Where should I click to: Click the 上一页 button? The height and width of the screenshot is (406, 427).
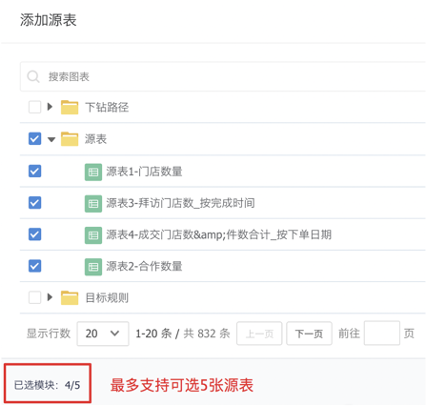259,333
